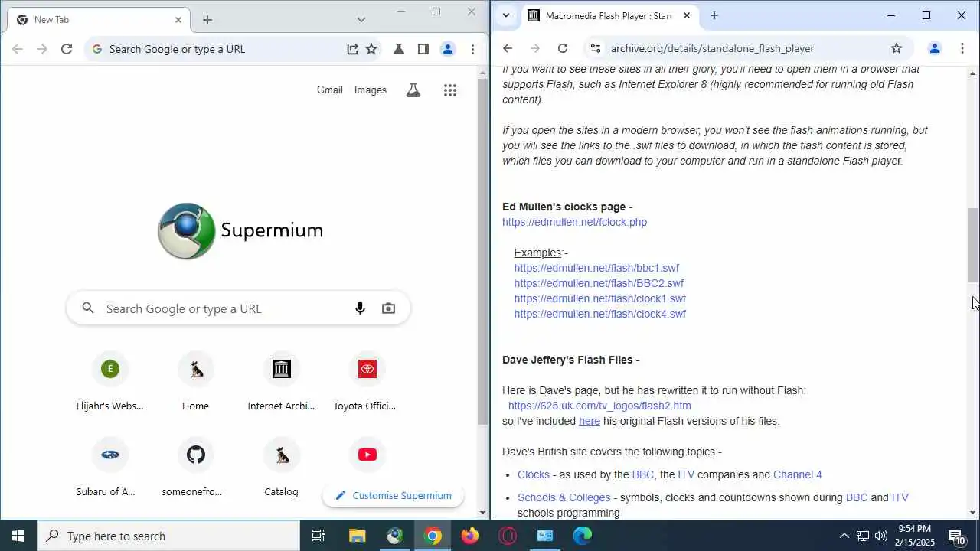Close Macromedia Flash Player tab

coord(687,15)
